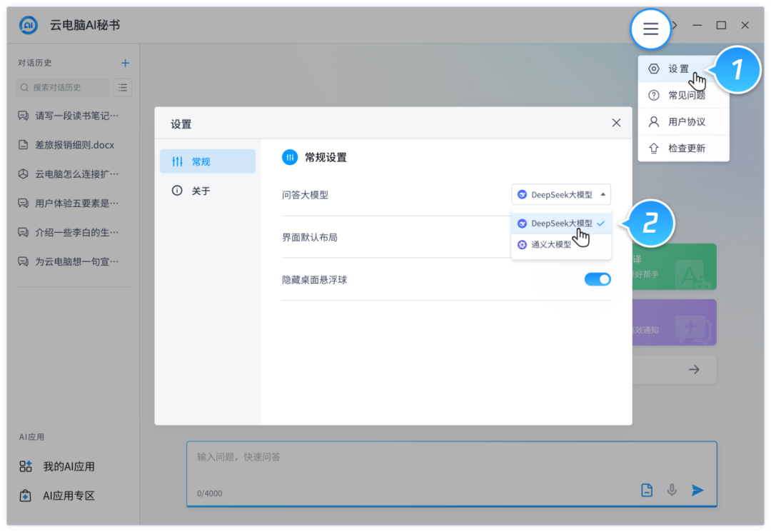Minimize the application window

[697, 25]
